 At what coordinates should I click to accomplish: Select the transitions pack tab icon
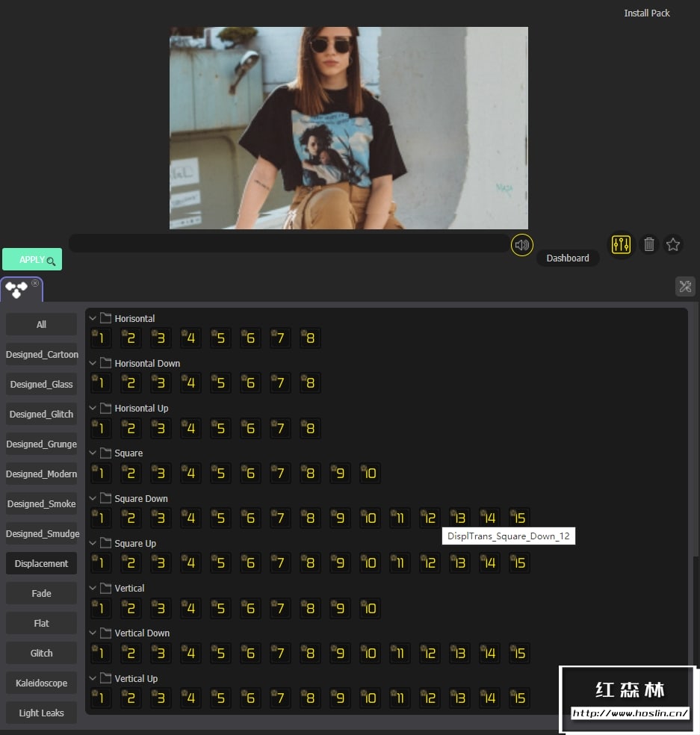(16, 290)
